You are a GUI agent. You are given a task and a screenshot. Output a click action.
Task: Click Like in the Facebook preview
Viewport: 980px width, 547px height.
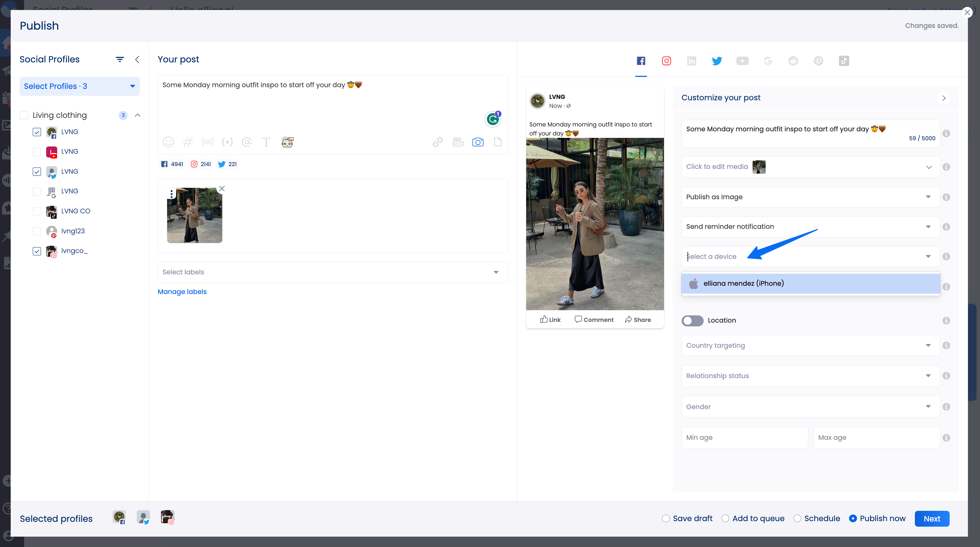click(550, 320)
